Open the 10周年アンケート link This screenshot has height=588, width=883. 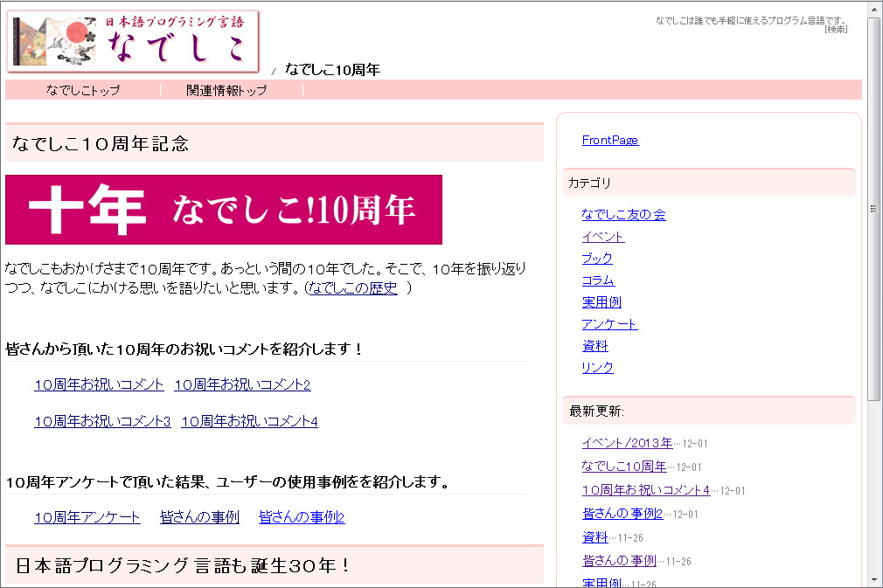click(86, 516)
